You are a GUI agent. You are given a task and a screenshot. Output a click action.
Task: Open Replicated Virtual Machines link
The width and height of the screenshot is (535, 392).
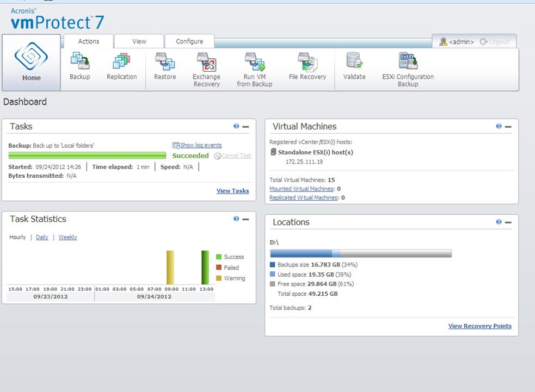304,198
